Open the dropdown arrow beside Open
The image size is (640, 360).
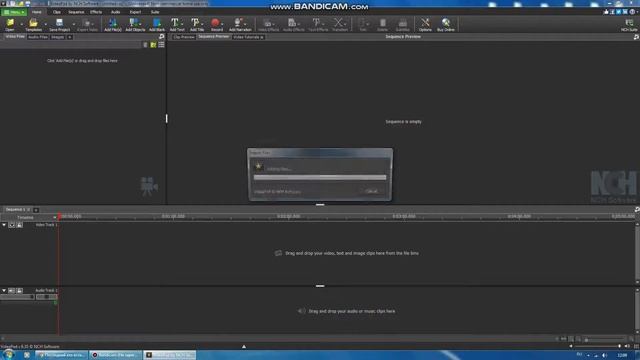pyautogui.click(x=21, y=24)
